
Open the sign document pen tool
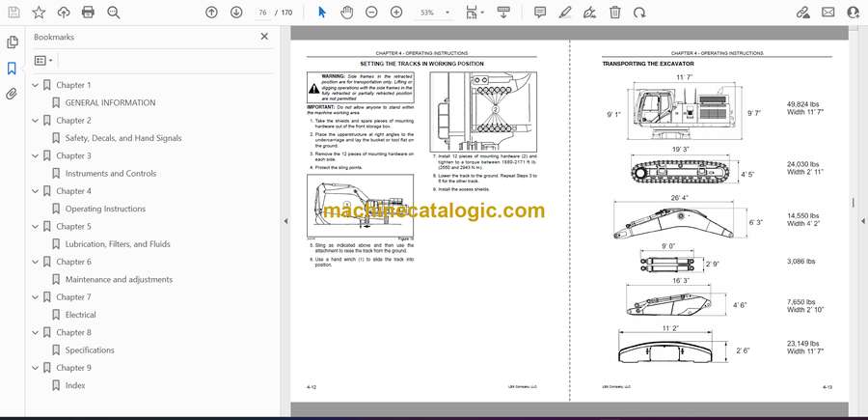[x=590, y=13]
